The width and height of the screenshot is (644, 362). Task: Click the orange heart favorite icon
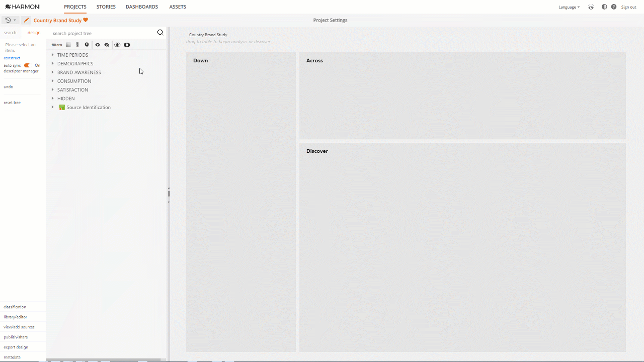click(x=86, y=20)
